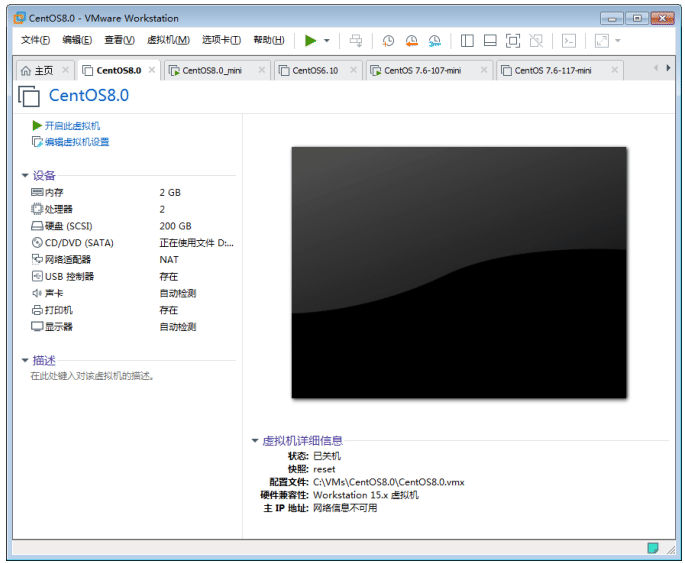Toggle the thumbnail bar view icon
Screen dimensions: 685x563
[x=490, y=41]
